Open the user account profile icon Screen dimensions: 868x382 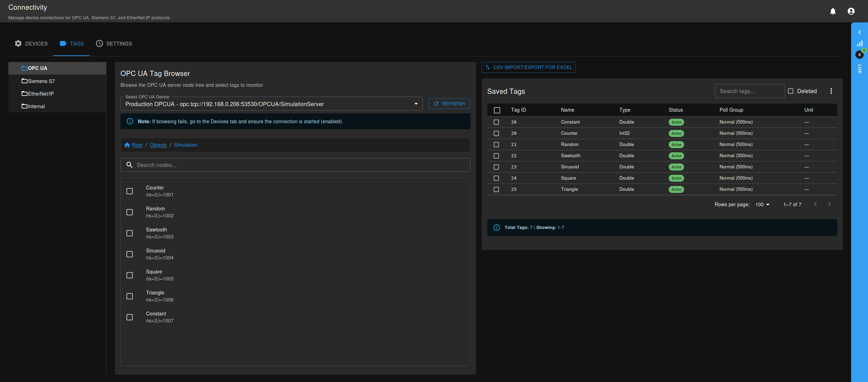(x=851, y=11)
